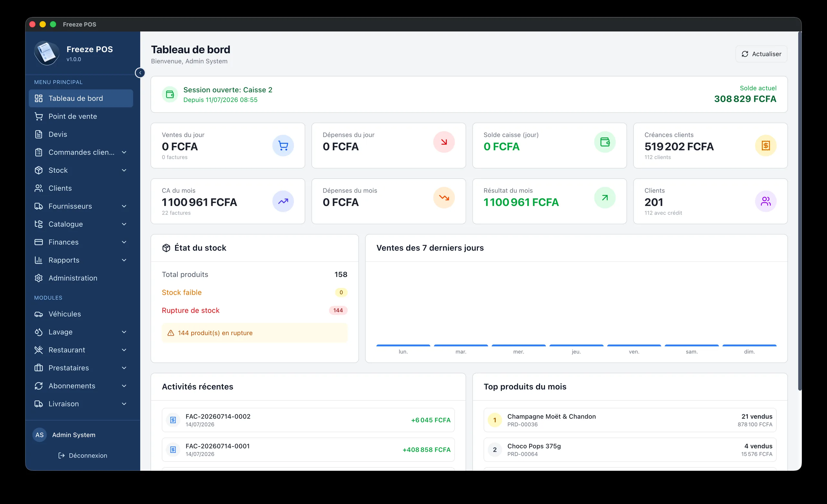Viewport: 827px width, 504px height.
Task: Click the État du stock box icon
Action: click(166, 248)
